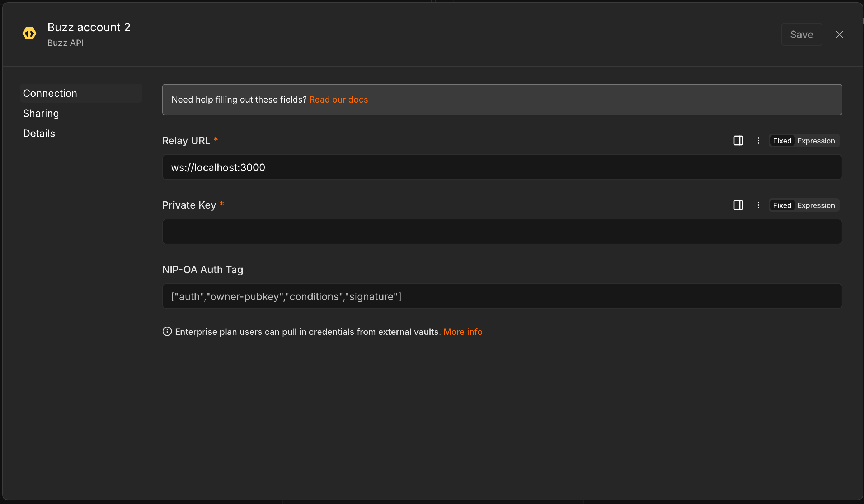The image size is (864, 504).
Task: Open the Private Key expression editor panel icon
Action: [738, 205]
